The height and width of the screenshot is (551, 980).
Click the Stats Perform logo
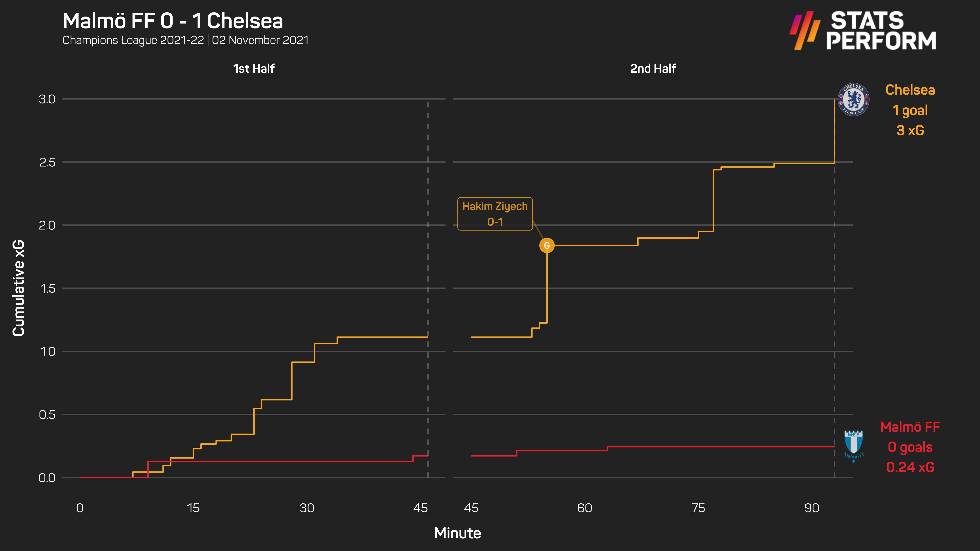point(862,30)
